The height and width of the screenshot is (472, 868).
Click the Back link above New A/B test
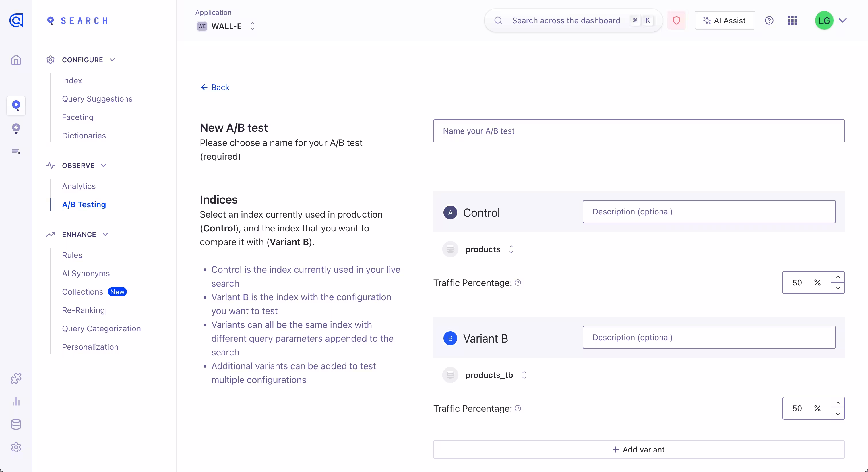[215, 87]
